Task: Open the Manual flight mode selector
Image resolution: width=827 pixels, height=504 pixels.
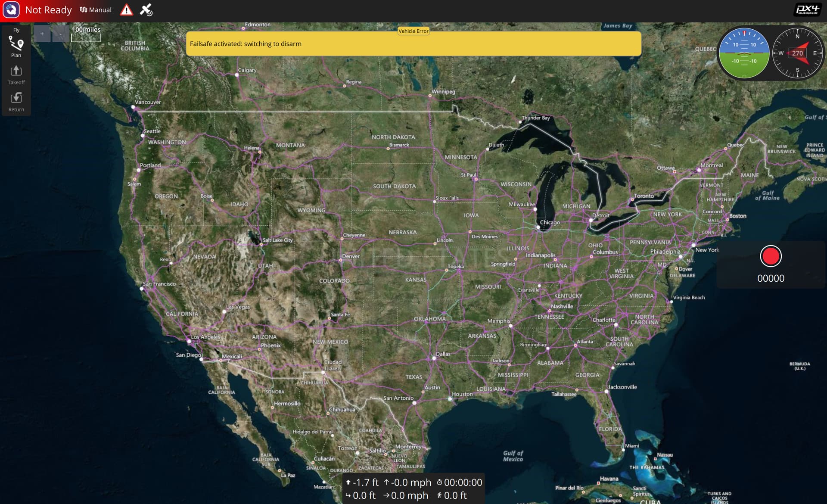Action: (x=96, y=9)
